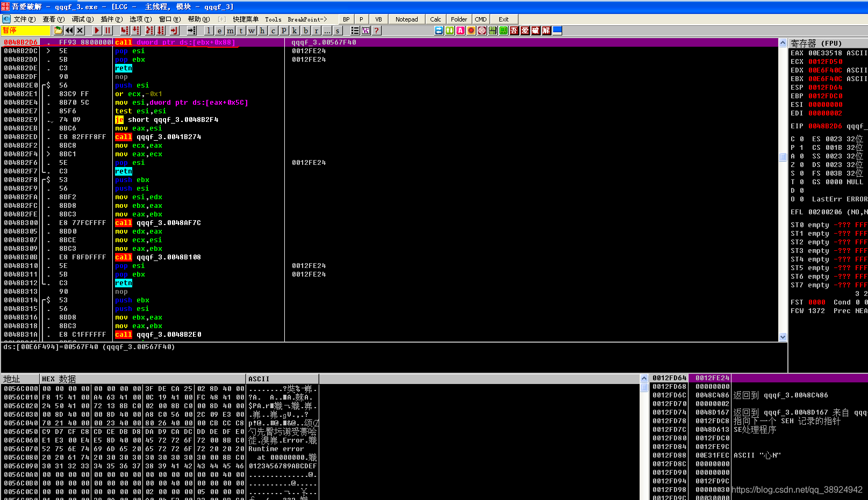Click the Step Into toolbar icon
Image resolution: width=868 pixels, height=500 pixels.
click(x=125, y=31)
